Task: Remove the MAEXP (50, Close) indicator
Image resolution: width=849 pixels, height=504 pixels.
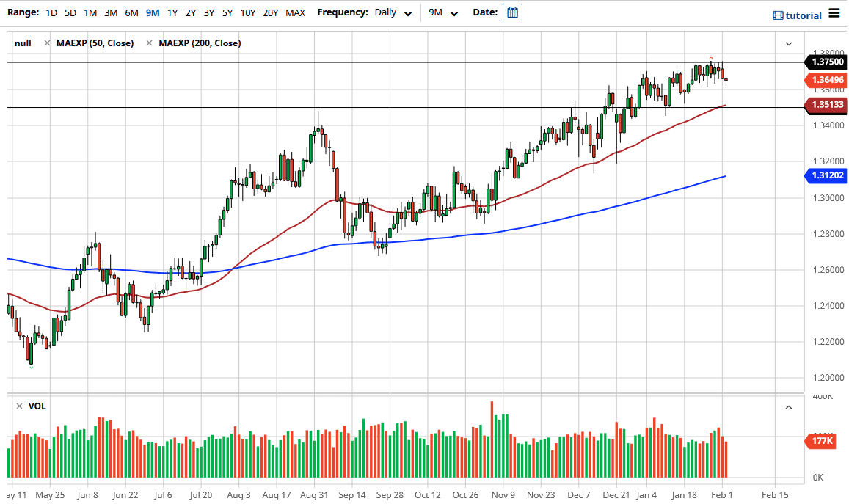Action: click(47, 43)
